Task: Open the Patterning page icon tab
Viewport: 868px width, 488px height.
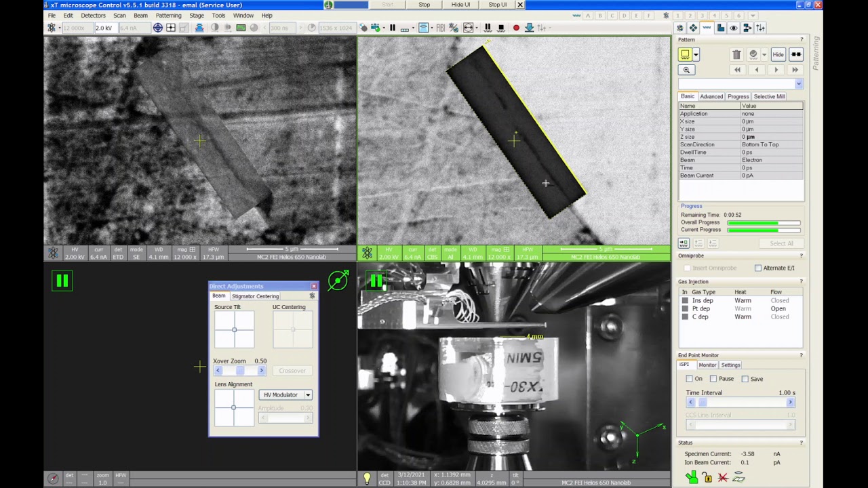Action: point(707,28)
